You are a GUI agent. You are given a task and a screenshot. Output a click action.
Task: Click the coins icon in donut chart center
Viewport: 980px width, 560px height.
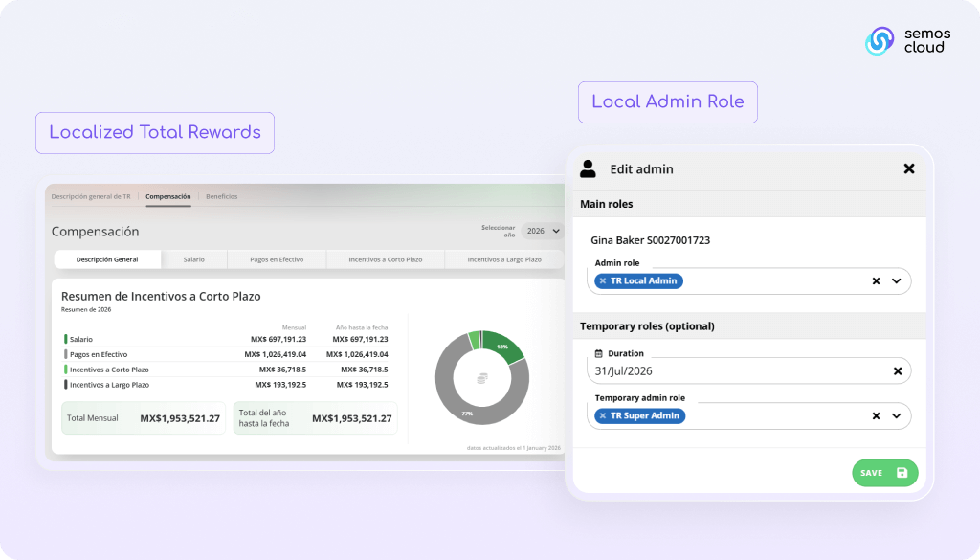(x=482, y=379)
